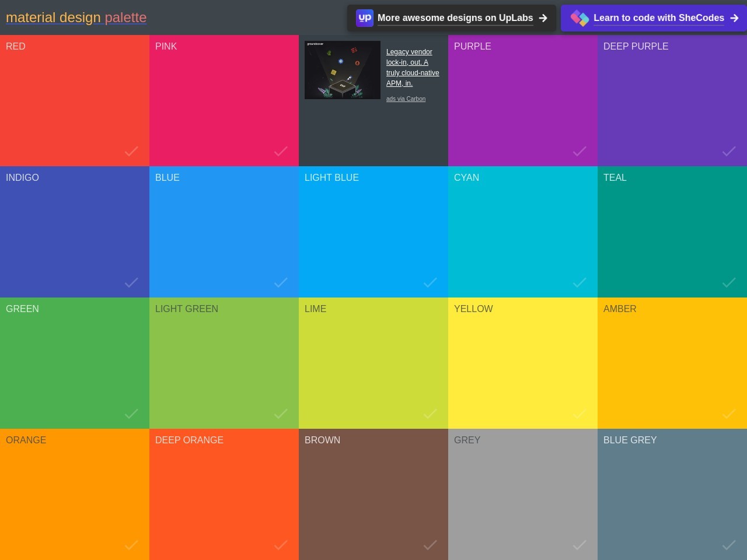747x560 pixels.
Task: Open More awesome designs on UpLabs
Action: (x=455, y=18)
